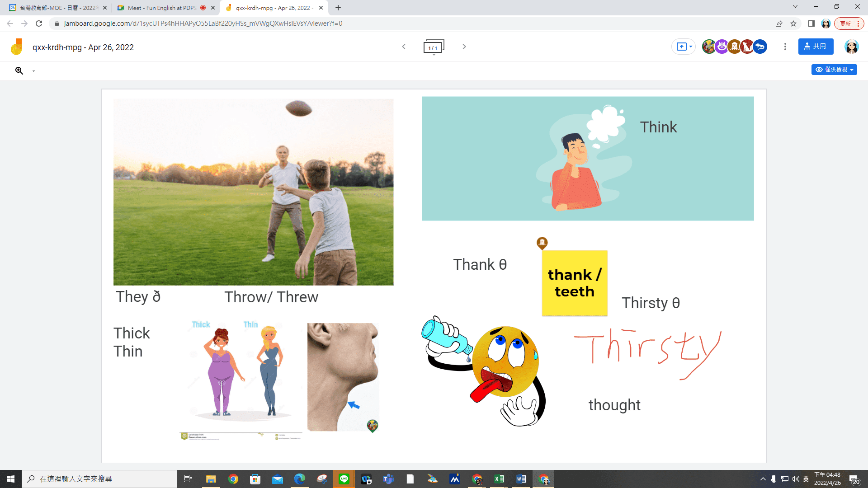Open the Chrome profile avatar in toolbar
The height and width of the screenshot is (488, 868).
[826, 23]
